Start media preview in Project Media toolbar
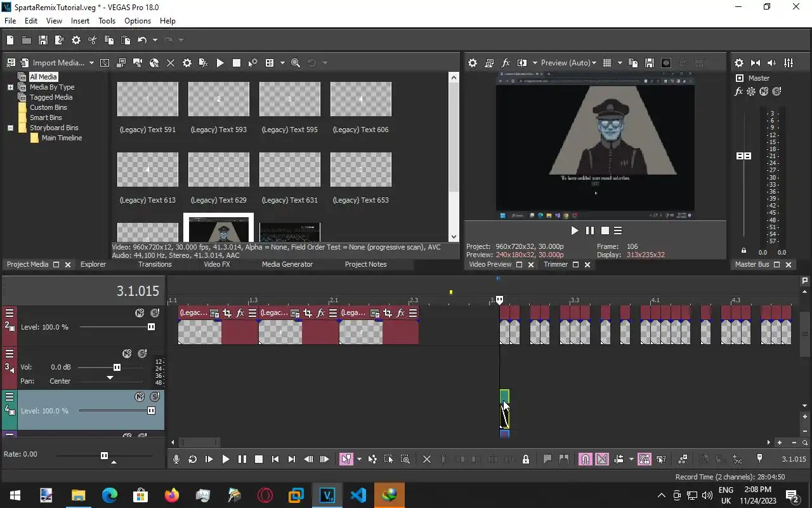 pos(220,63)
